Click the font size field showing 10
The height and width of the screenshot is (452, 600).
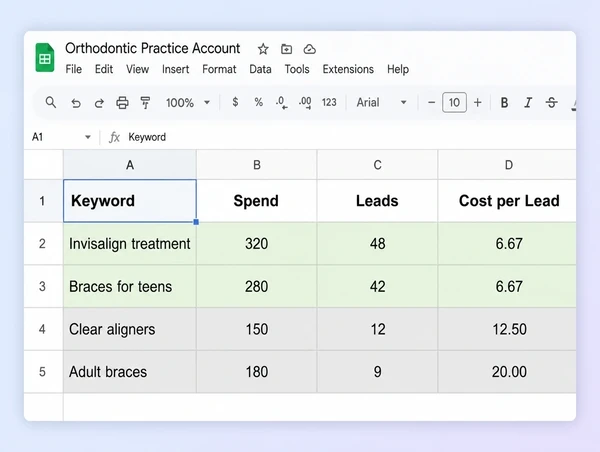coord(454,102)
